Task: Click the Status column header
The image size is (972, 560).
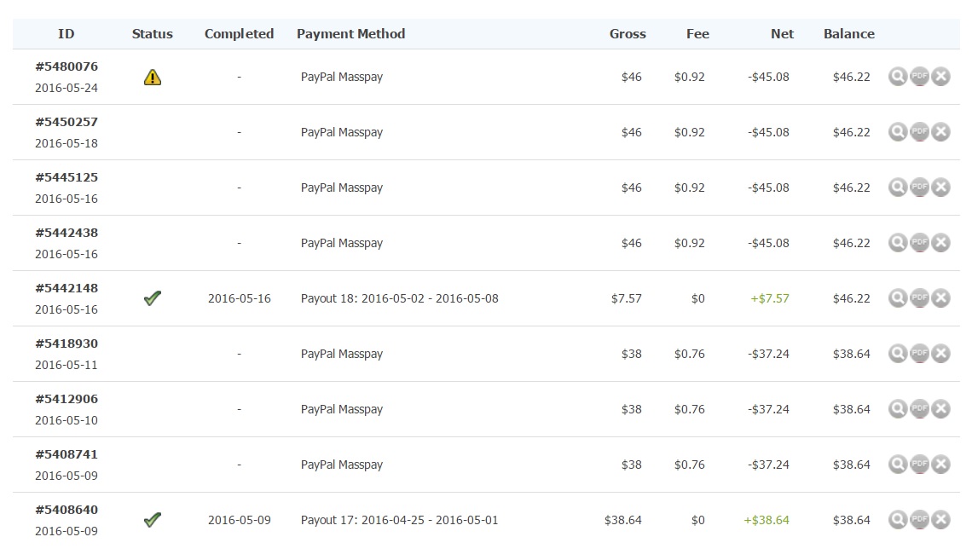Action: coord(153,34)
